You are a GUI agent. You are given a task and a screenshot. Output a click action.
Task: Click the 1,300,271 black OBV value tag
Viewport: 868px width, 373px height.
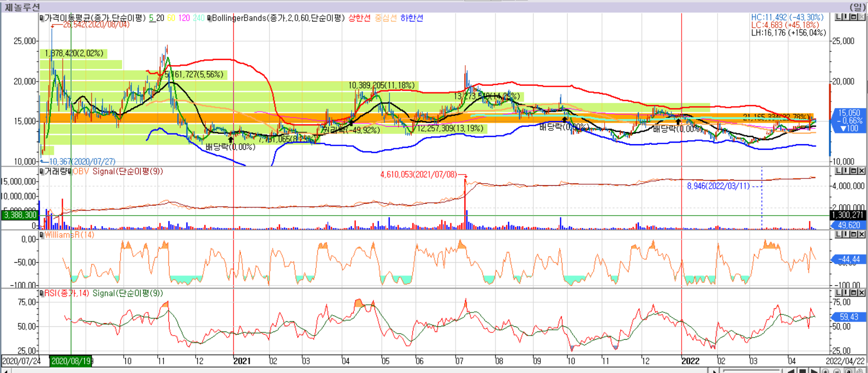(x=848, y=215)
